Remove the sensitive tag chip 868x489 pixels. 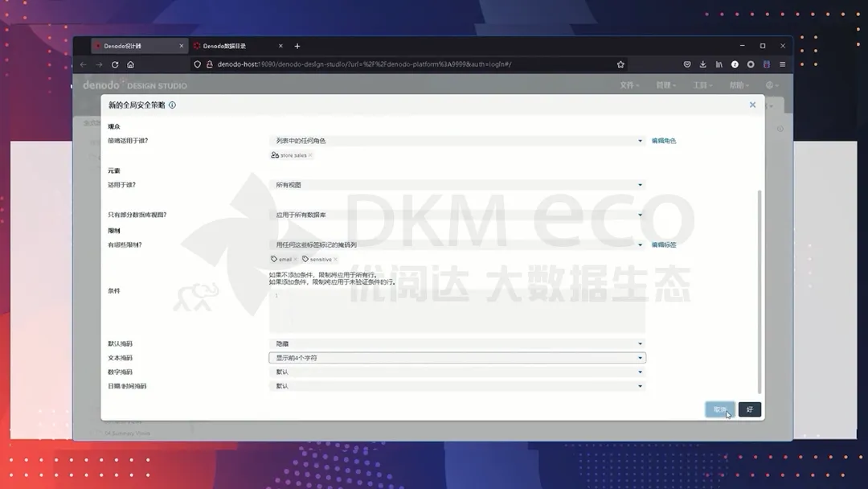point(335,260)
